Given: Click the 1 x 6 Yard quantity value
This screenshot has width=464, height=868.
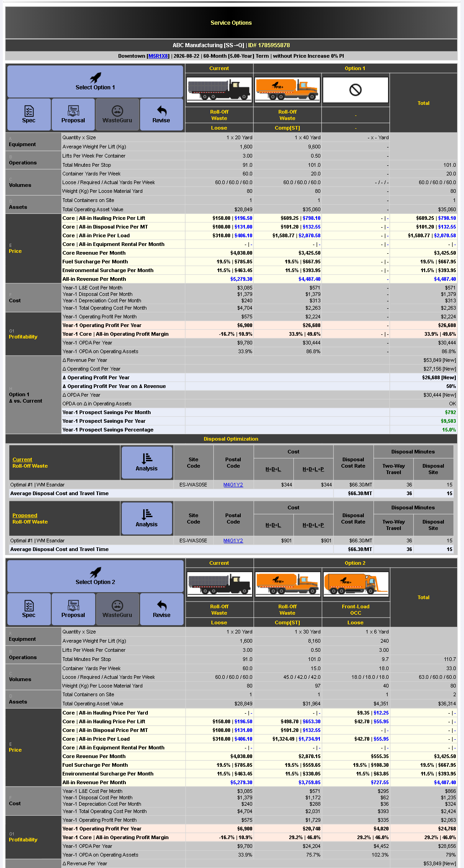Looking at the screenshot, I should point(377,632).
